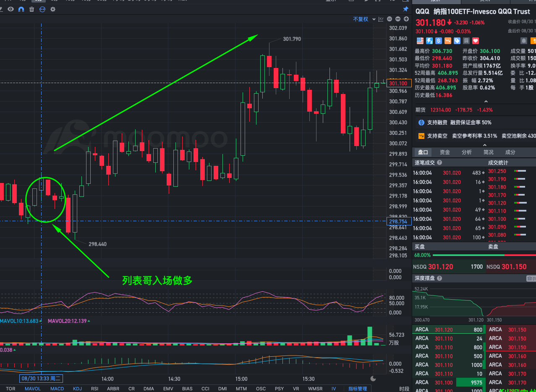Click 支持卖空 short selling icon
This screenshot has height=392, width=536.
[421, 136]
